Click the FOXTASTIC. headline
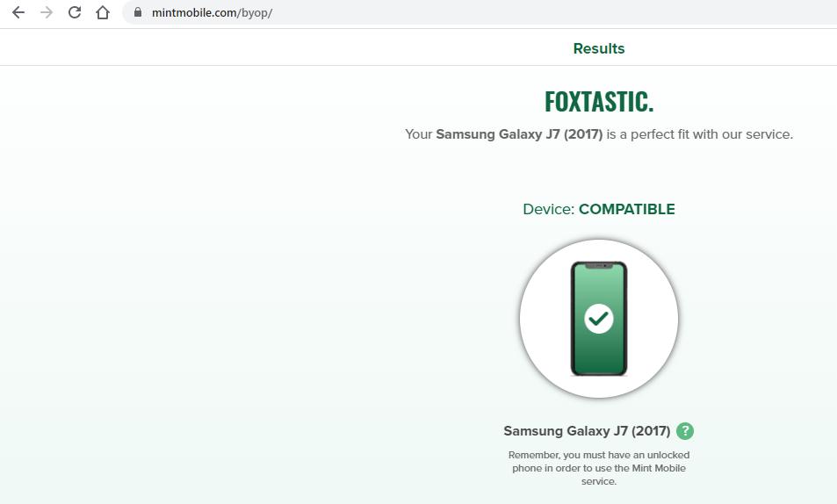This screenshot has height=504, width=837. click(599, 102)
